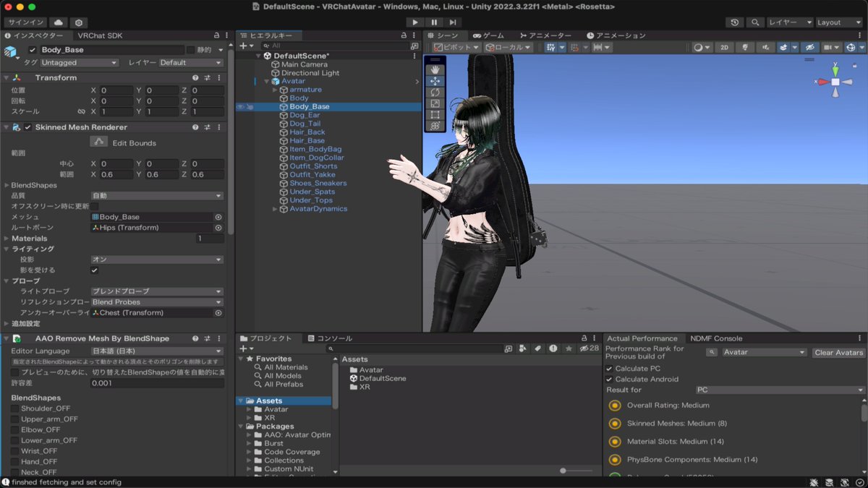Open Skinned Mesh Renderer kebab menu
The height and width of the screenshot is (488, 868).
click(218, 127)
